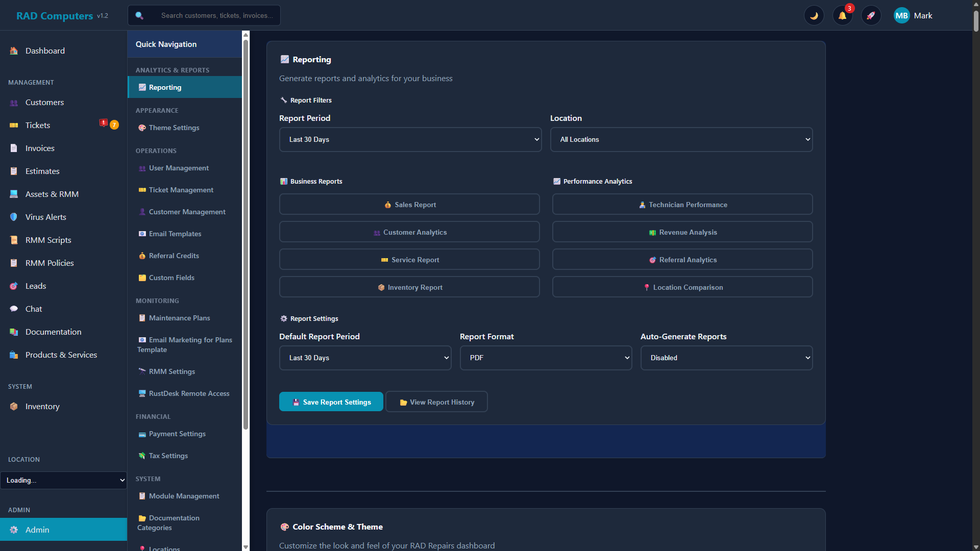Open View Report History

click(x=436, y=402)
